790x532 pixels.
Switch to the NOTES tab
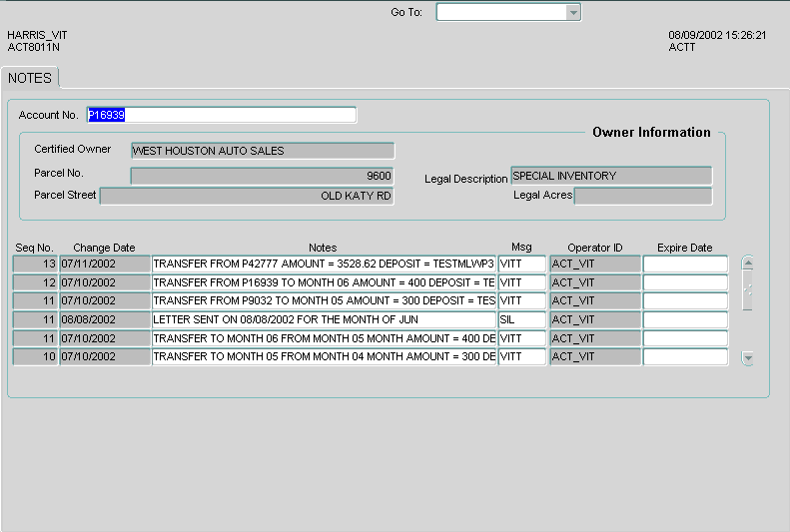pyautogui.click(x=30, y=78)
